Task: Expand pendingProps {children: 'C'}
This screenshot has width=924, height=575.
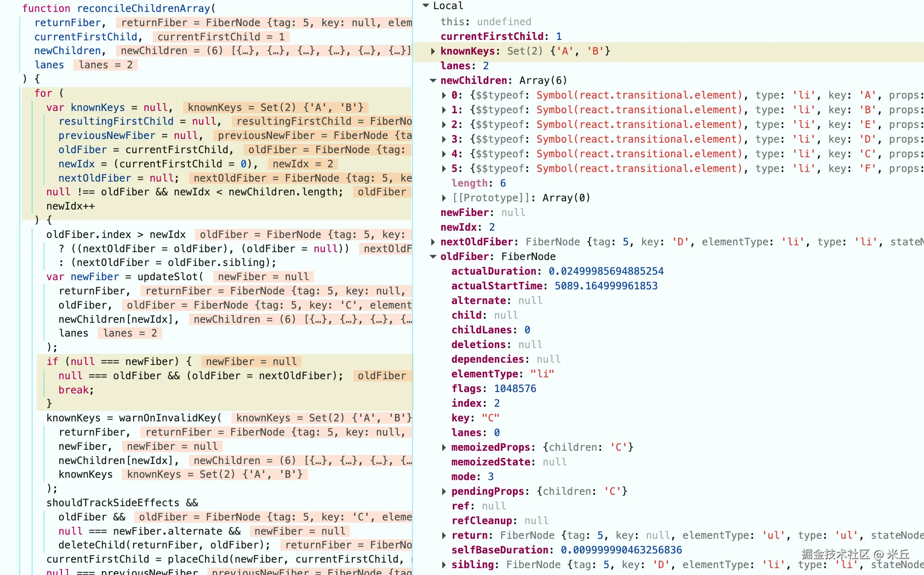Action: [444, 491]
